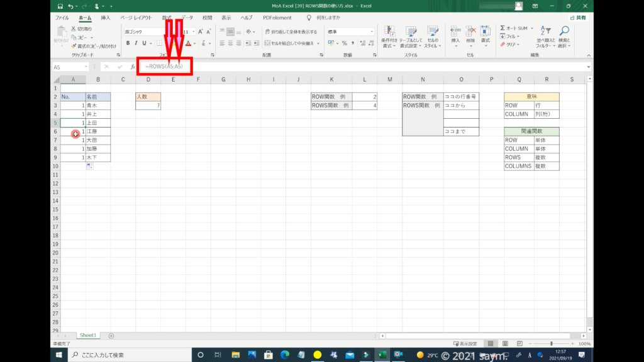644x362 pixels.
Task: Click the zoom slider in status bar
Action: click(552, 344)
